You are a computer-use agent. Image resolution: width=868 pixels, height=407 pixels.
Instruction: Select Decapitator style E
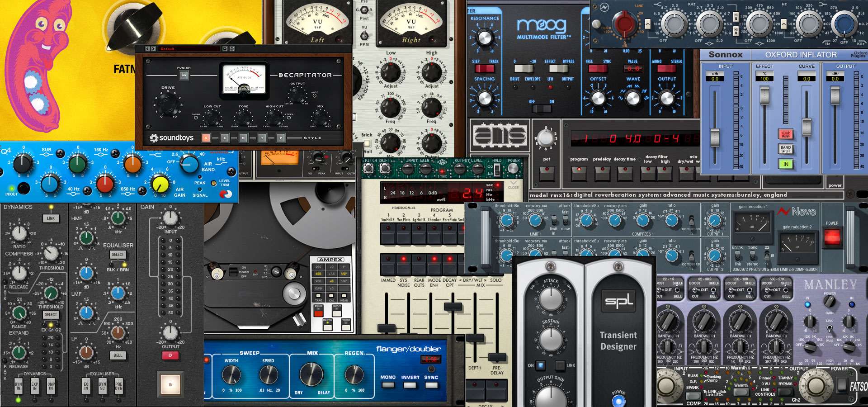point(225,138)
